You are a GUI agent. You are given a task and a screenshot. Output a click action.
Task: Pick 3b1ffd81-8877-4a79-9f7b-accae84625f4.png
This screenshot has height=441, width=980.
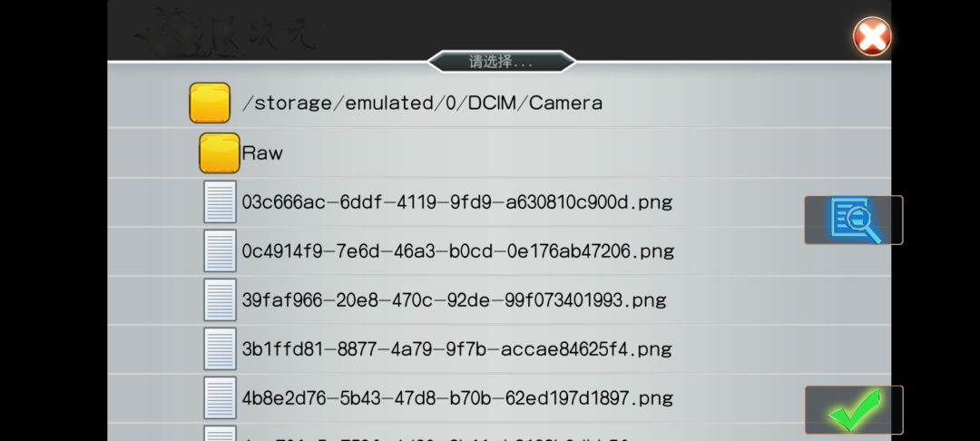pyautogui.click(x=456, y=349)
